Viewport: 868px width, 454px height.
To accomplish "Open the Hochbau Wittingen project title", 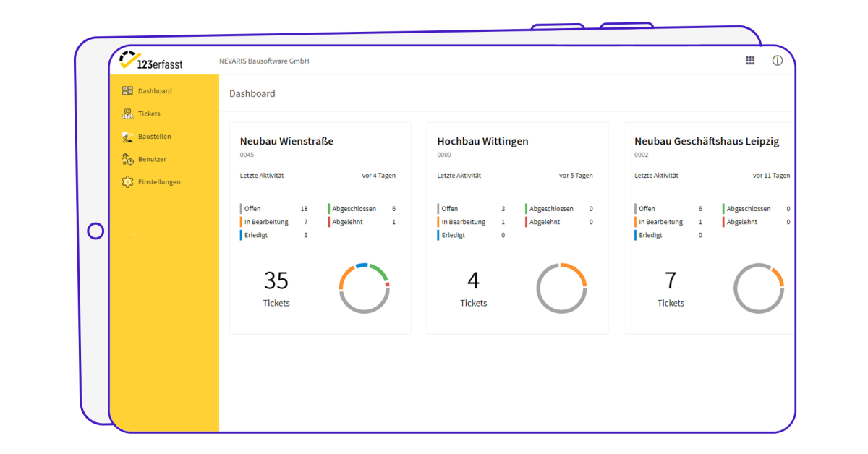I will pos(482,142).
